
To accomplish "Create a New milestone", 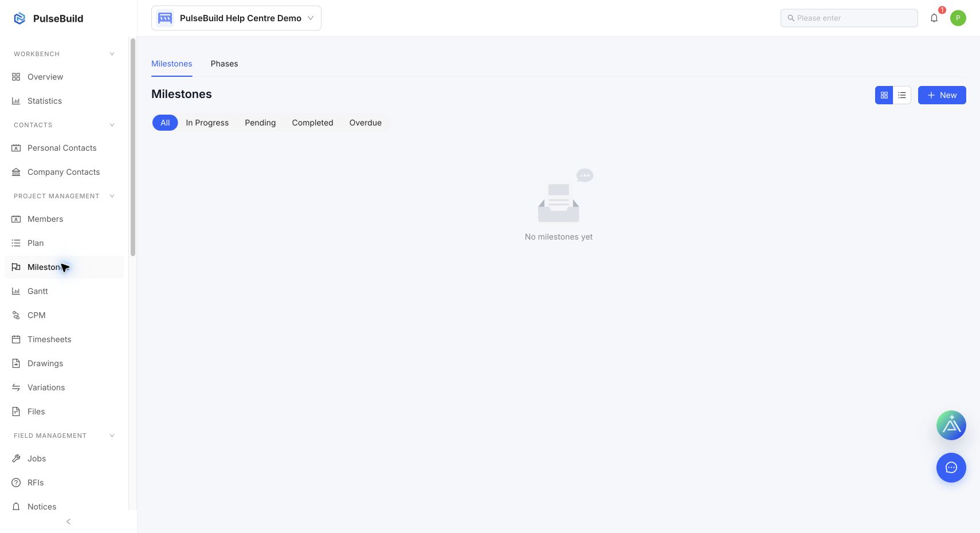I will (x=942, y=95).
